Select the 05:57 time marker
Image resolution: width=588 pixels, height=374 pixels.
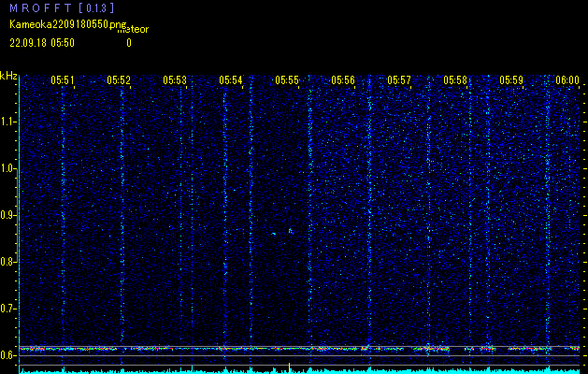pyautogui.click(x=399, y=80)
